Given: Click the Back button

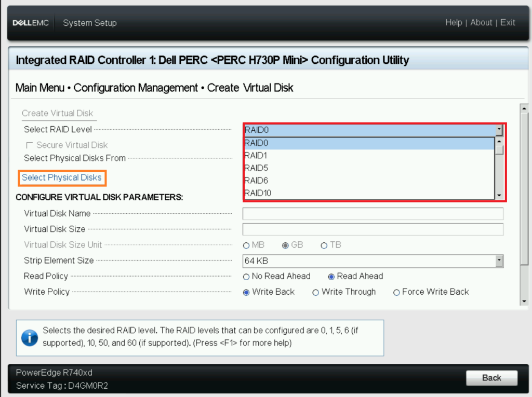Looking at the screenshot, I should 491,378.
